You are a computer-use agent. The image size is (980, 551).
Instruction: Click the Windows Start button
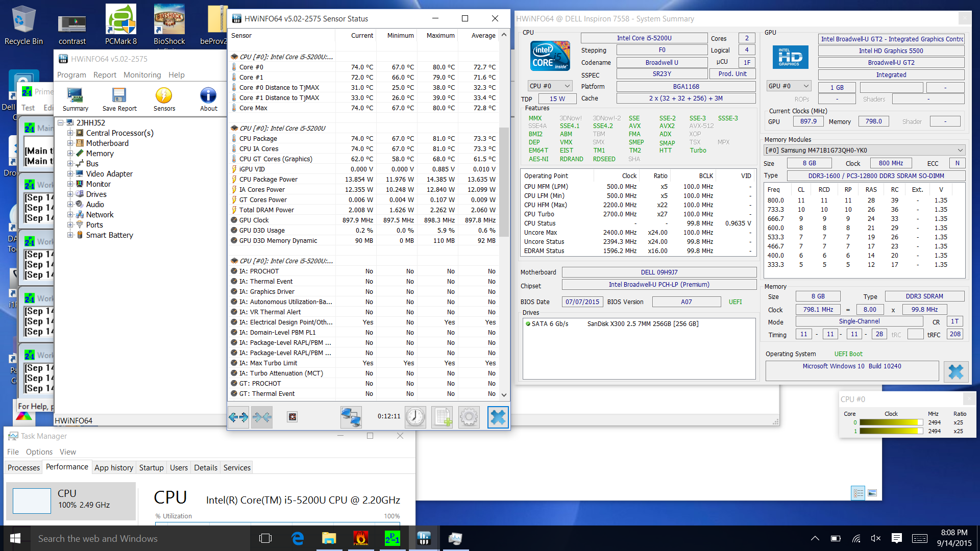click(15, 538)
